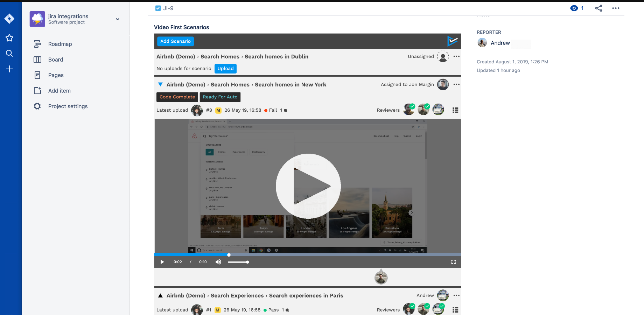The image size is (644, 315).
Task: Collapse the Search homes in New York scenario
Action: (x=160, y=84)
